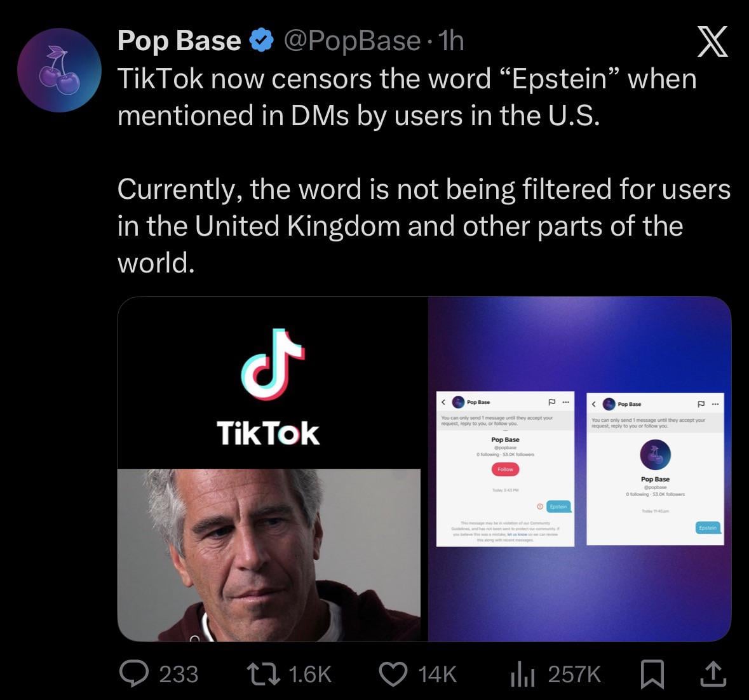Open the @PopBase handle link
The height and width of the screenshot is (700, 749).
click(x=353, y=41)
